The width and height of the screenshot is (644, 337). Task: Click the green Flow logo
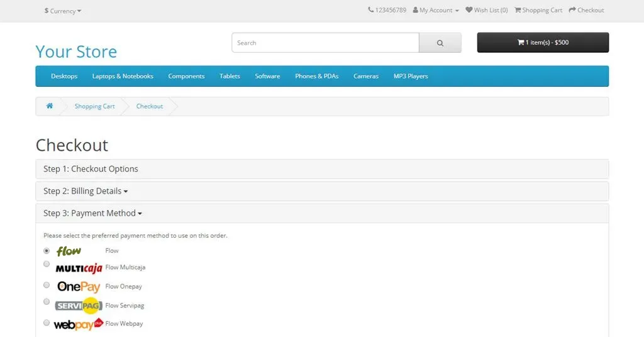coord(69,251)
